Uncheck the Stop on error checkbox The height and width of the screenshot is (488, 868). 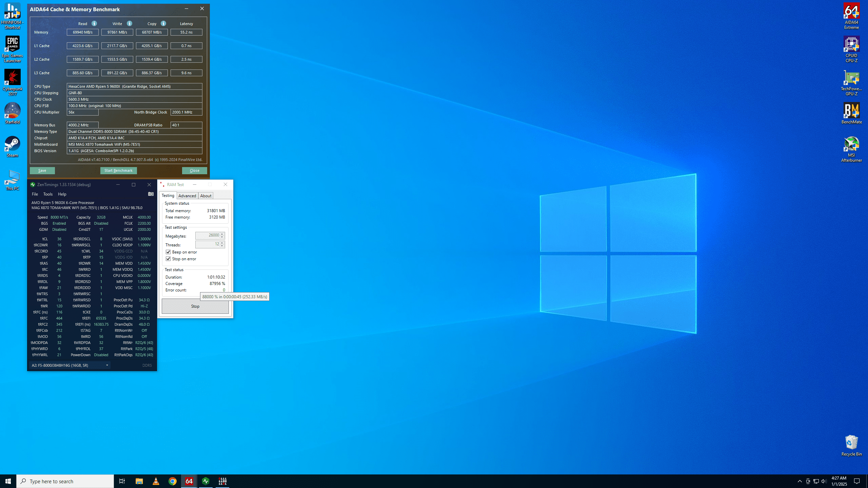point(168,259)
